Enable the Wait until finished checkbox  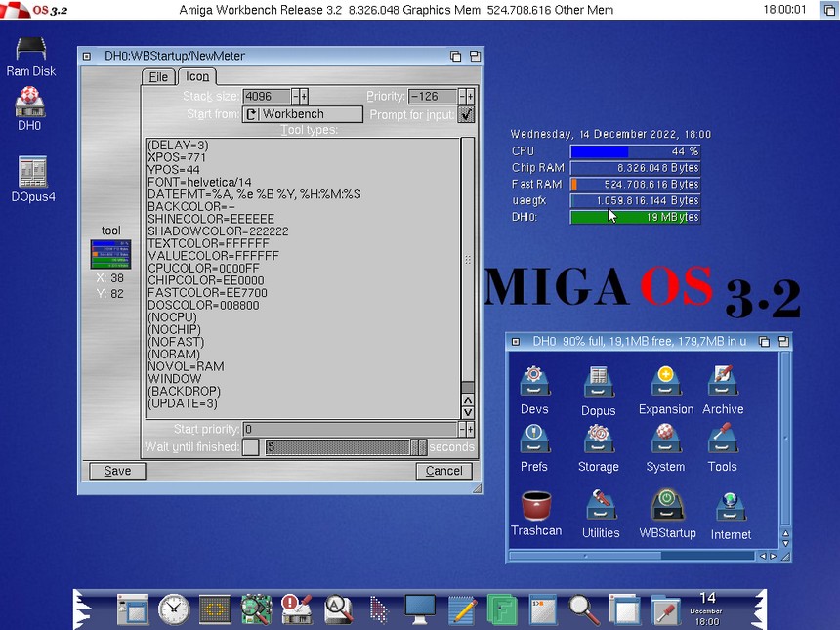251,446
